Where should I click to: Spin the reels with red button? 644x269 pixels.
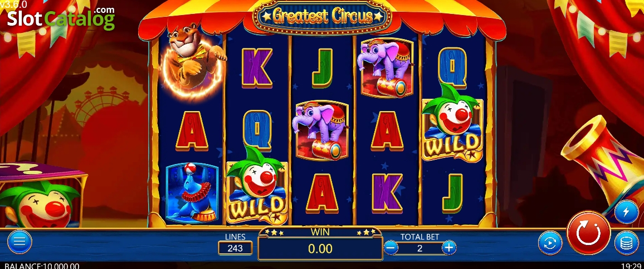point(588,233)
